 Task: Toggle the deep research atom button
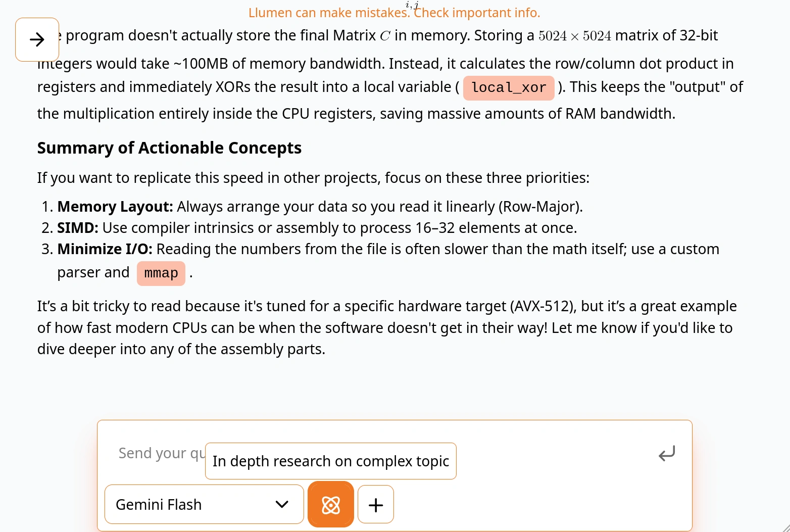[331, 505]
